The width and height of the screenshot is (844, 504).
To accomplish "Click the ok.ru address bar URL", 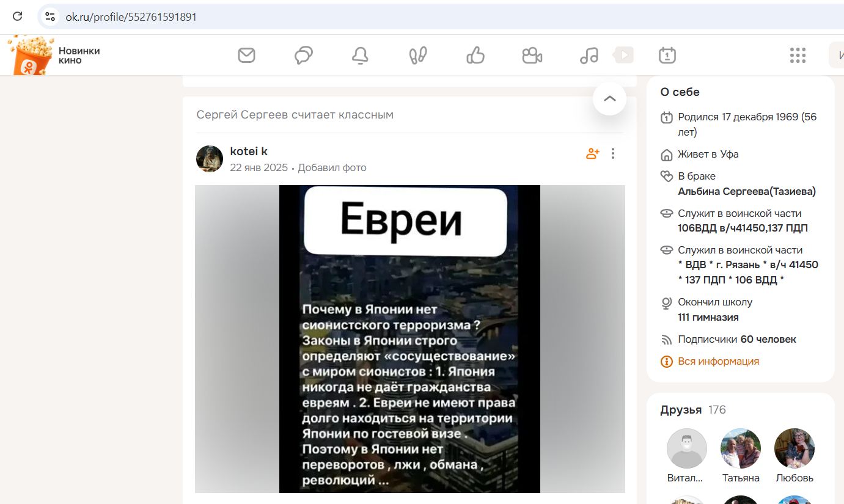I will coord(131,17).
